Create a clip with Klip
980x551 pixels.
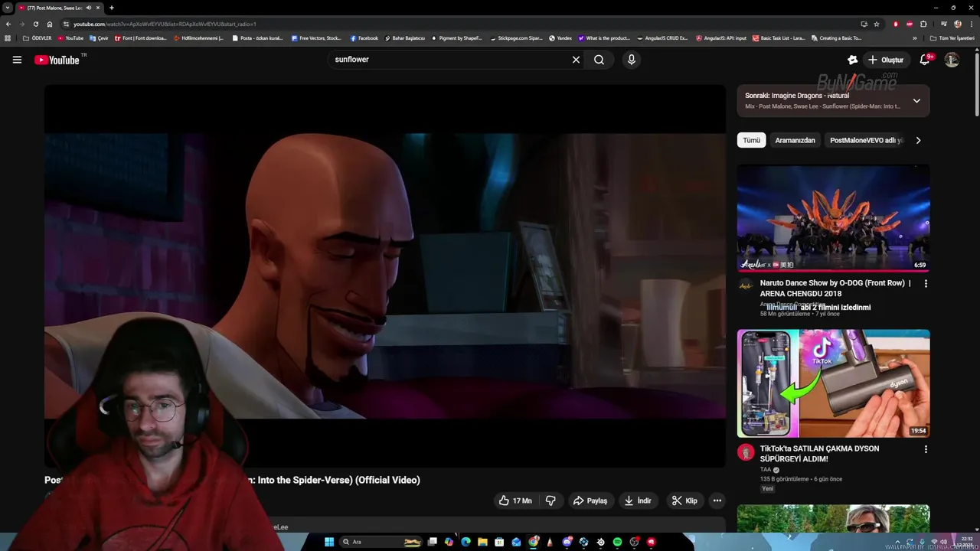tap(684, 500)
